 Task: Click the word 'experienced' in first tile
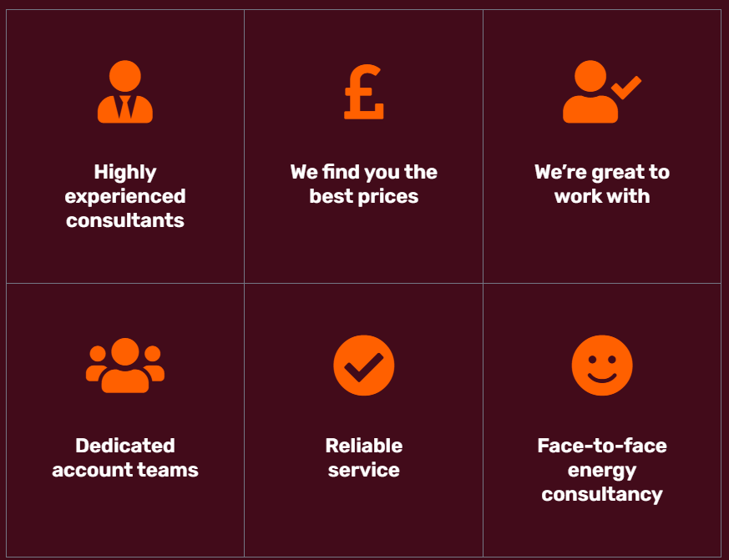pyautogui.click(x=125, y=197)
